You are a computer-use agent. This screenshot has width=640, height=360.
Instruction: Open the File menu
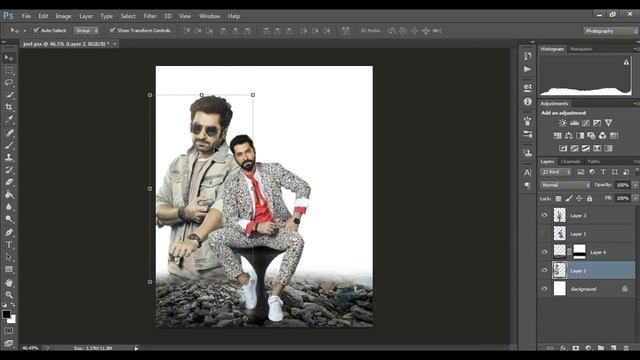26,16
